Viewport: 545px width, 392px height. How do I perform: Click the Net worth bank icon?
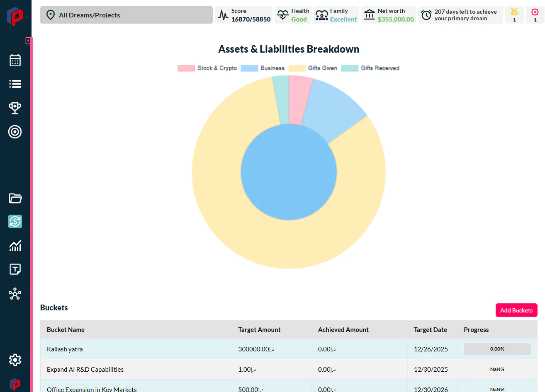pos(370,15)
